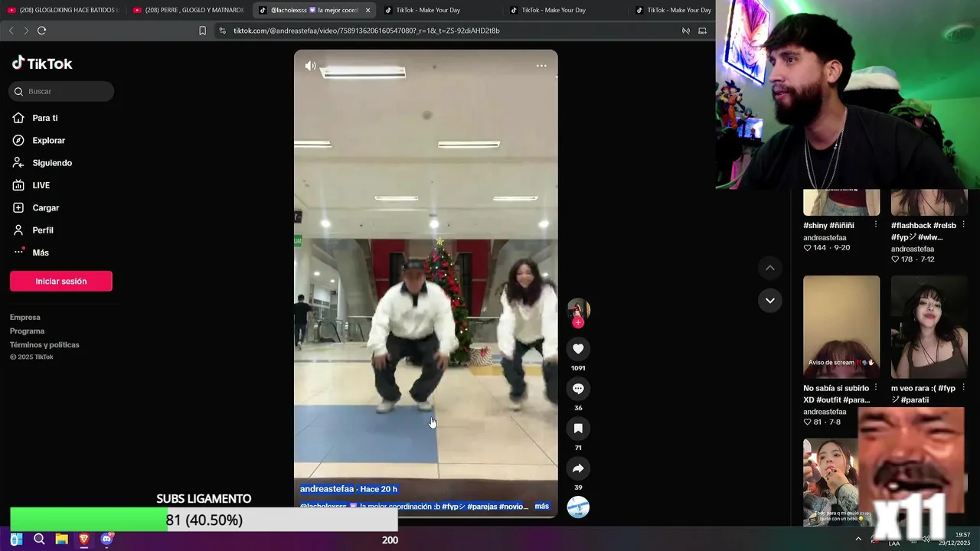Show hidden system tray icons

(x=858, y=540)
